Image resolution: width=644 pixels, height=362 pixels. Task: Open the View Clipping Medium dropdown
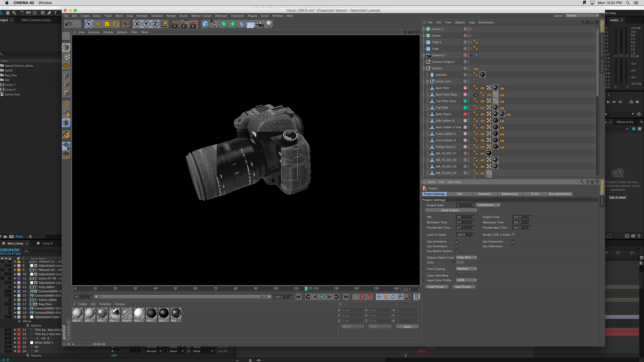[467, 269]
